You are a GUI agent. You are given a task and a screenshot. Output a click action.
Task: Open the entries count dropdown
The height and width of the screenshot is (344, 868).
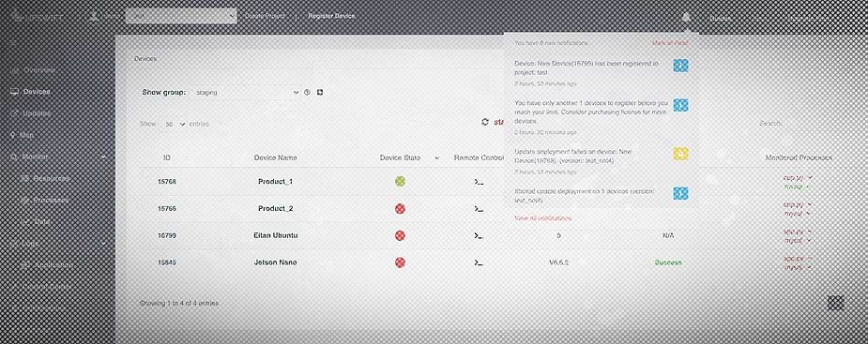[174, 125]
